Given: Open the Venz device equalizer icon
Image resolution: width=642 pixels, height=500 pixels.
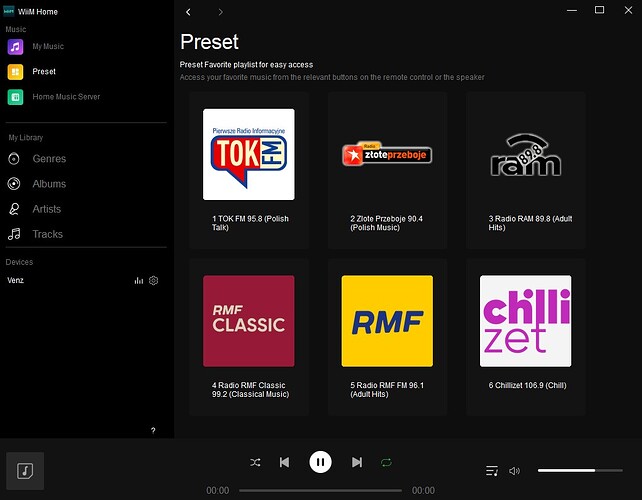Looking at the screenshot, I should pyautogui.click(x=139, y=281).
